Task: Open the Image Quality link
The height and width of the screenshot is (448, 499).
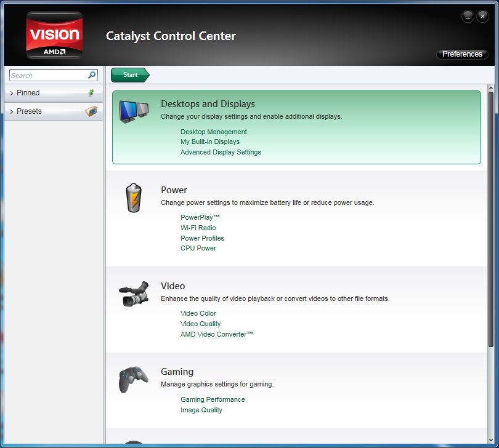Action: click(201, 410)
